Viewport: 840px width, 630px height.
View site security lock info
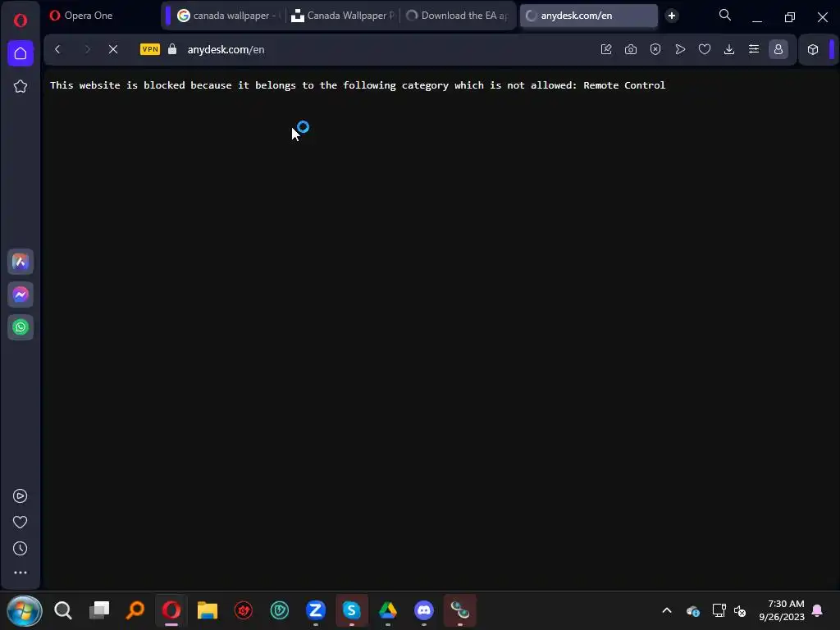pyautogui.click(x=172, y=49)
